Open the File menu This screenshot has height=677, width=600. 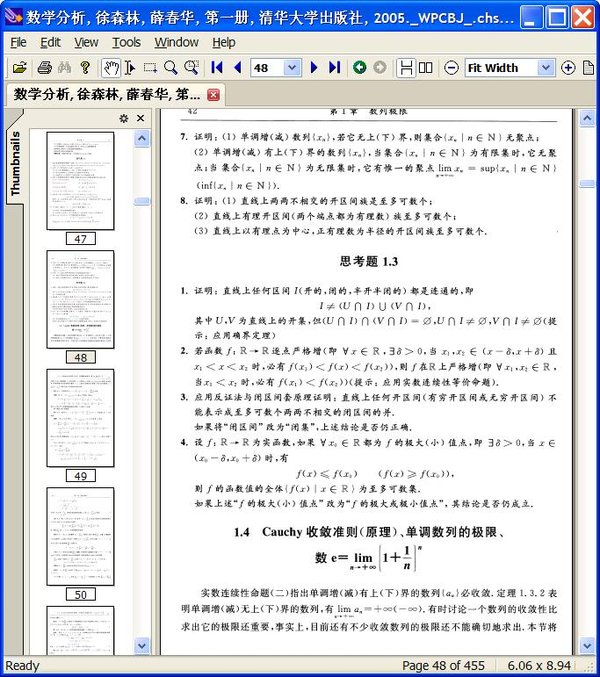[x=18, y=43]
